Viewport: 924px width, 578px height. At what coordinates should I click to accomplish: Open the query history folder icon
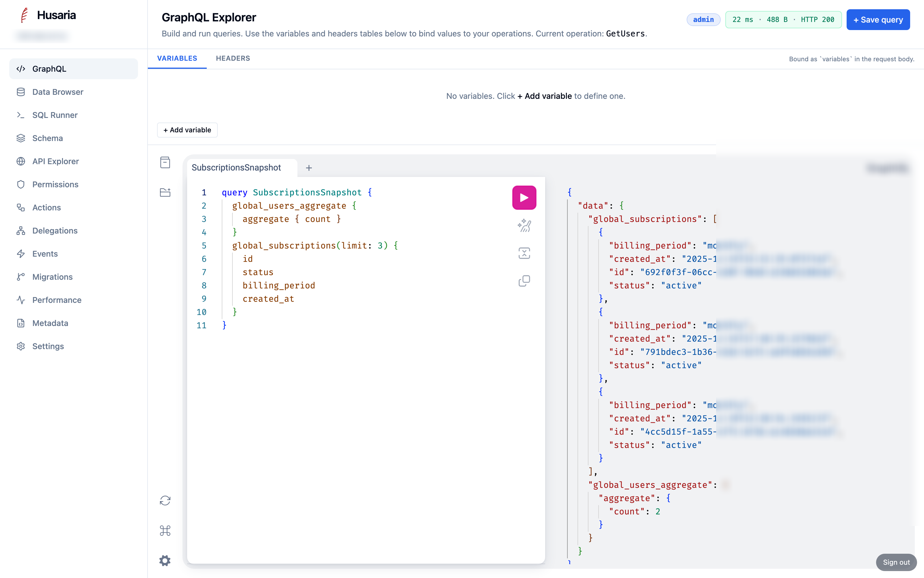165,192
